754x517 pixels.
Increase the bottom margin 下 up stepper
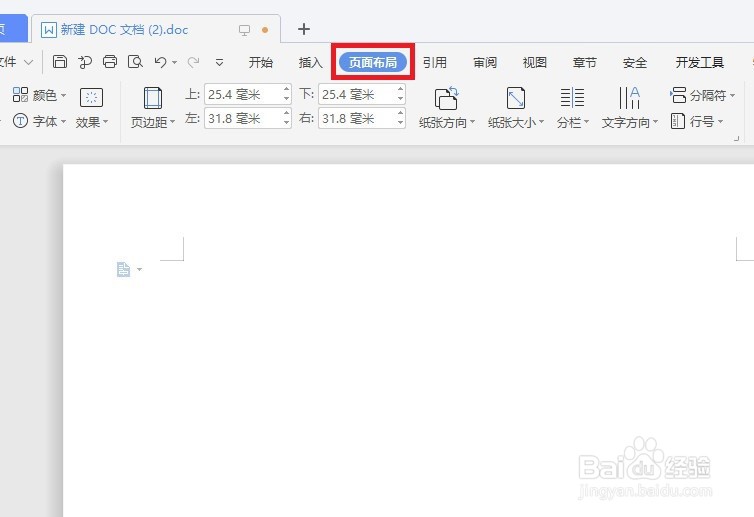(x=401, y=89)
